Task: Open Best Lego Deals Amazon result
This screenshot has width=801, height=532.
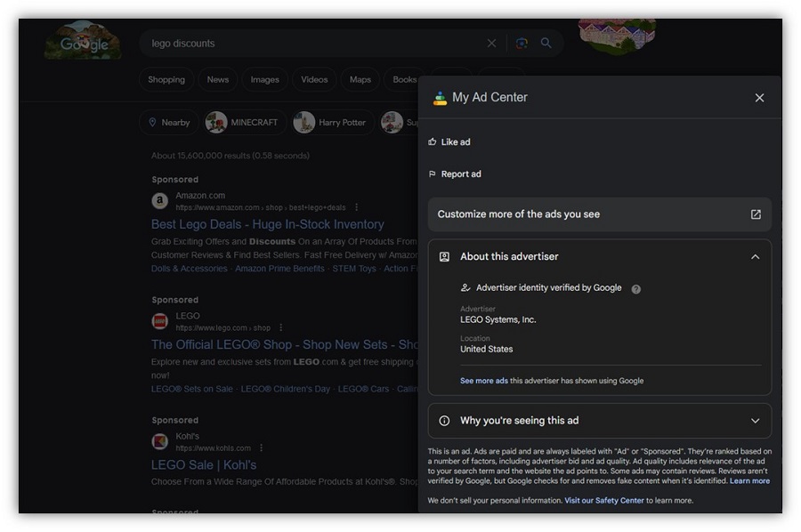Action: point(267,224)
